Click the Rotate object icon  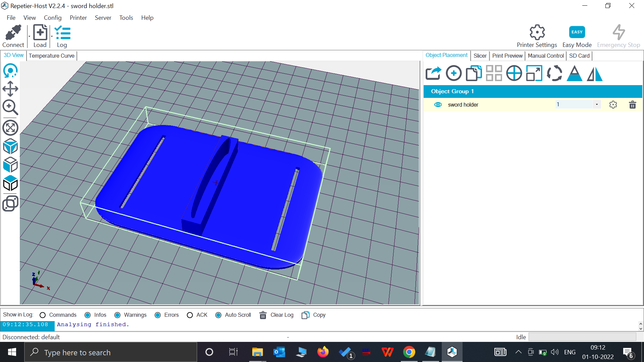point(554,73)
